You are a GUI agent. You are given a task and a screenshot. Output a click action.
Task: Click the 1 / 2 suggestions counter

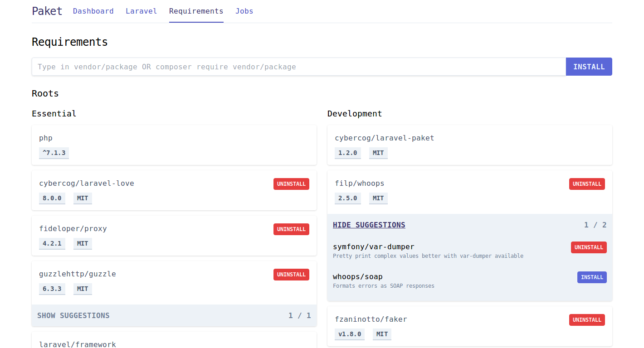[x=595, y=225]
